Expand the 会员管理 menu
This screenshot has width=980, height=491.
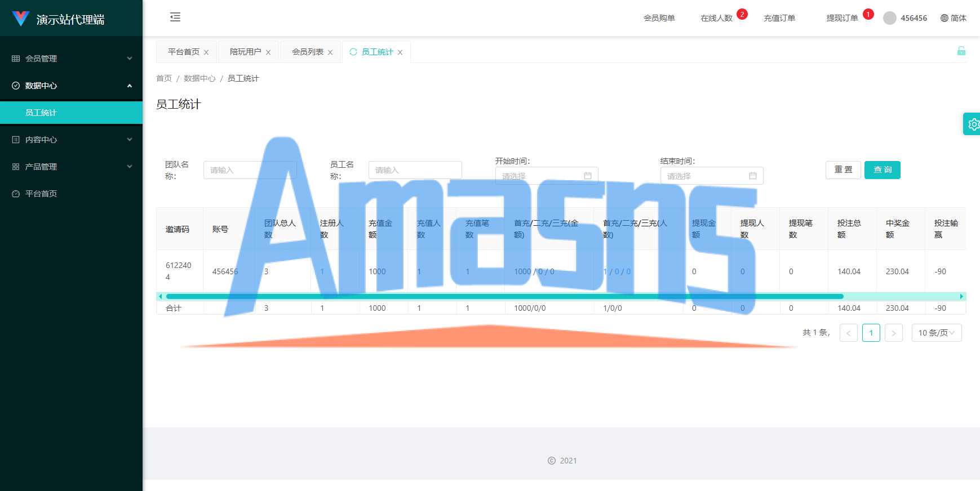pos(72,59)
